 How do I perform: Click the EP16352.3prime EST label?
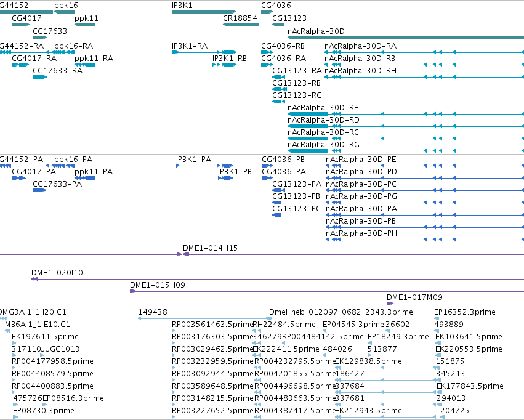pyautogui.click(x=465, y=312)
